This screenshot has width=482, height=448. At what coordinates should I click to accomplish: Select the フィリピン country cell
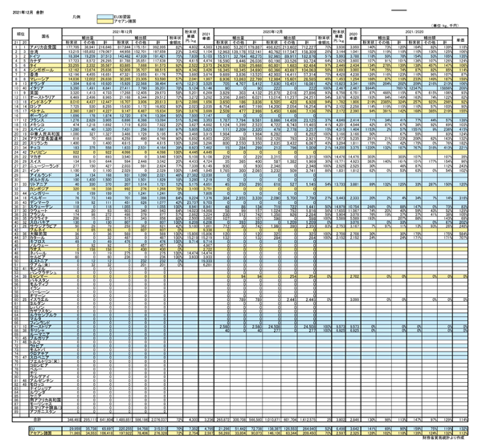click(x=46, y=152)
